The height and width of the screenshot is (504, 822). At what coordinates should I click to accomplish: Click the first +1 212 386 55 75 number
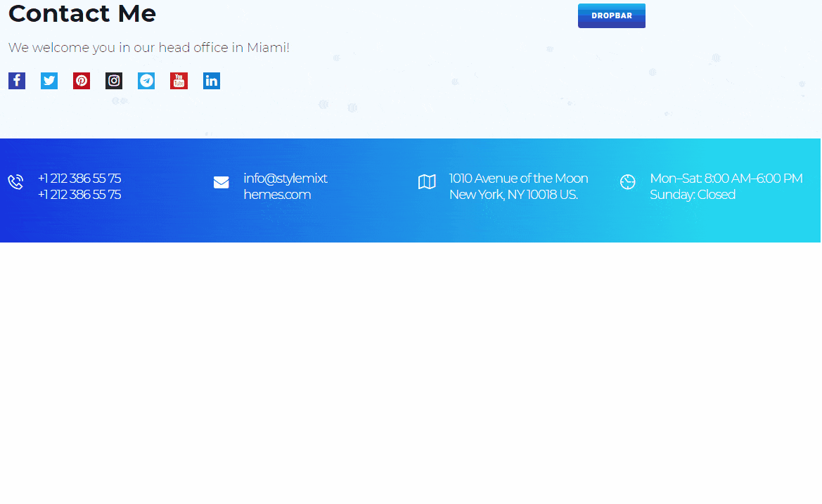pos(79,179)
